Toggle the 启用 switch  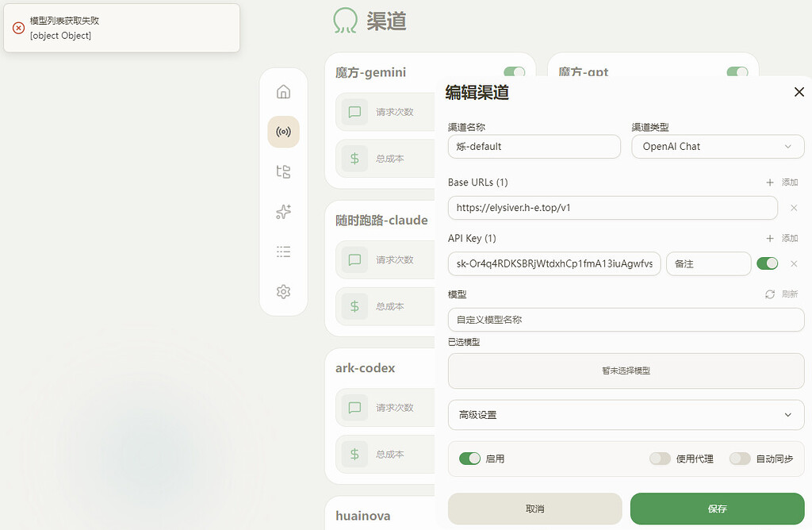pos(469,459)
